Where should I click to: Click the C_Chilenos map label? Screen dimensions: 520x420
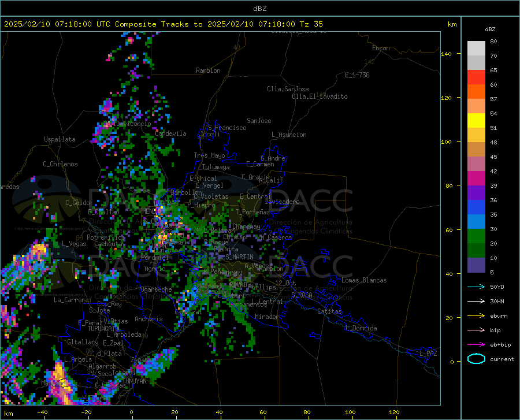tap(60, 164)
